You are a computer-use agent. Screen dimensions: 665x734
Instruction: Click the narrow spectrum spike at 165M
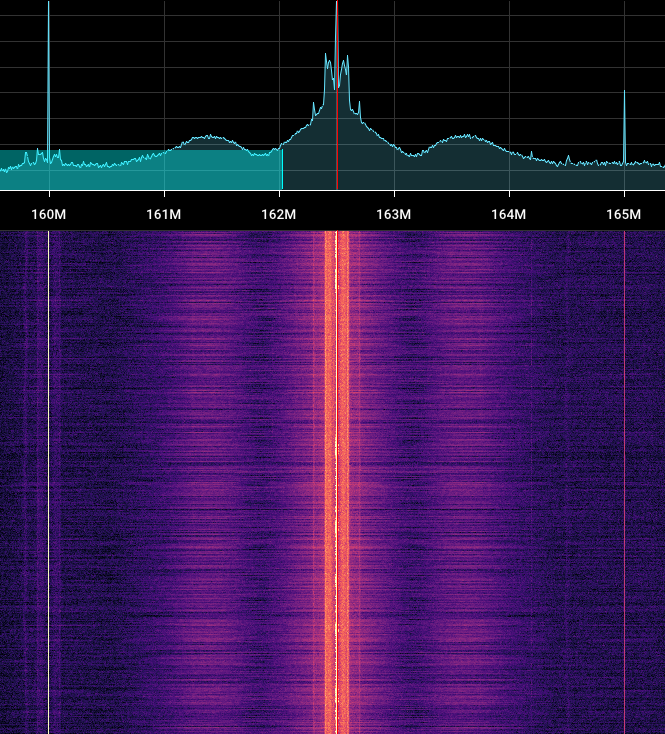point(624,126)
